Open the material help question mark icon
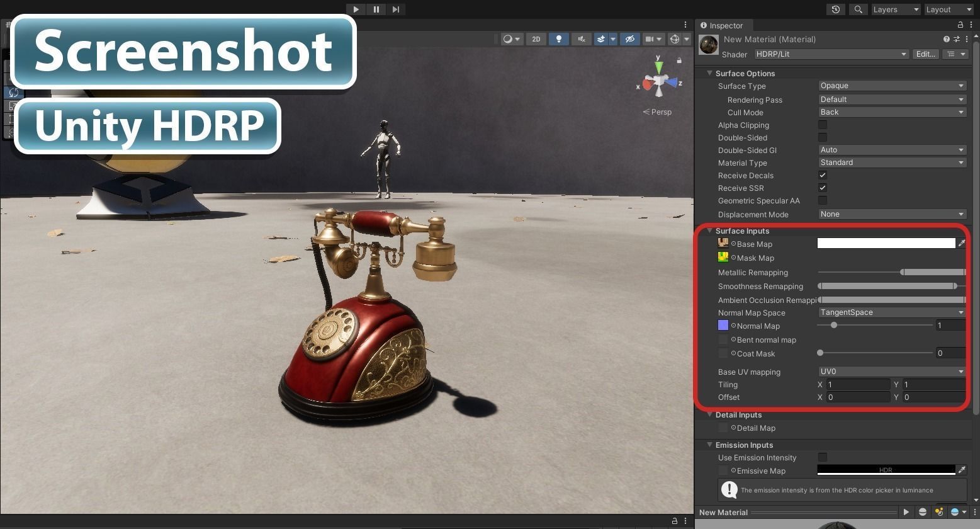Screen dimensions: 980x529 (946, 39)
